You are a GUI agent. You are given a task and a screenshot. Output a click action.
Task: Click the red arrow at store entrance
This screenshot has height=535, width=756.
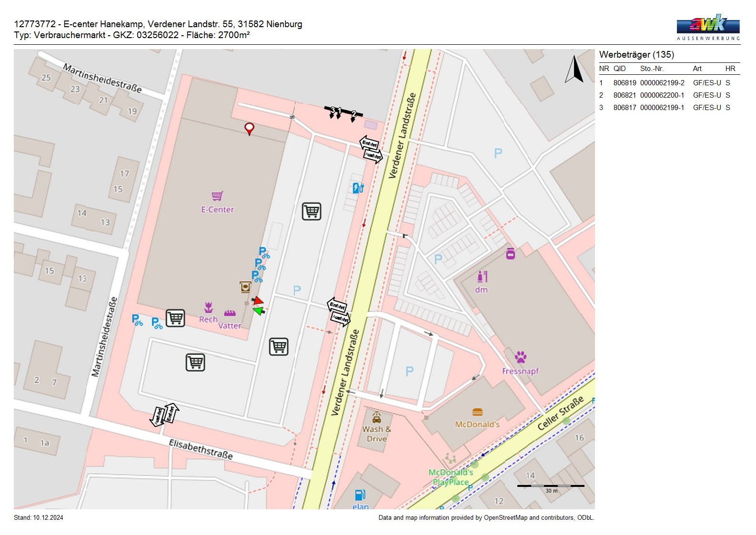pos(258,301)
